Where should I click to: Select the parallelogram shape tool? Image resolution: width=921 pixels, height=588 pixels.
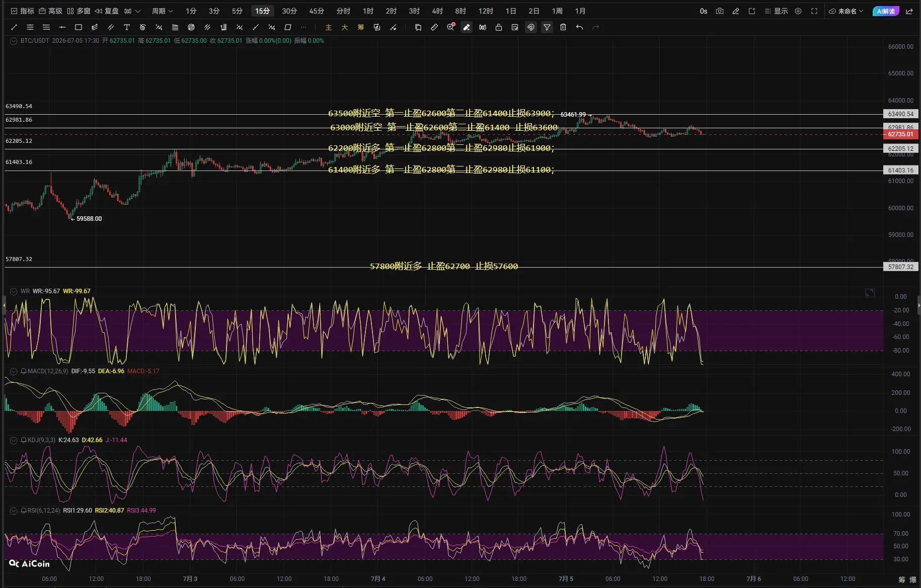point(288,27)
